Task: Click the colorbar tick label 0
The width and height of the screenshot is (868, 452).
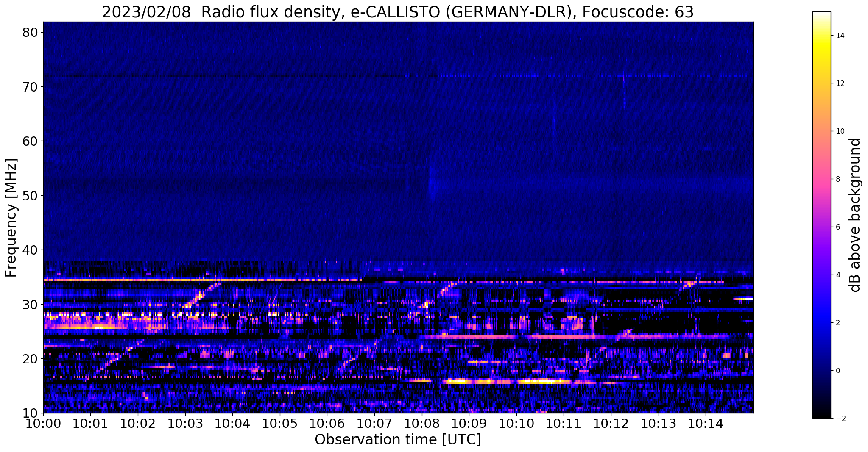Action: click(838, 371)
